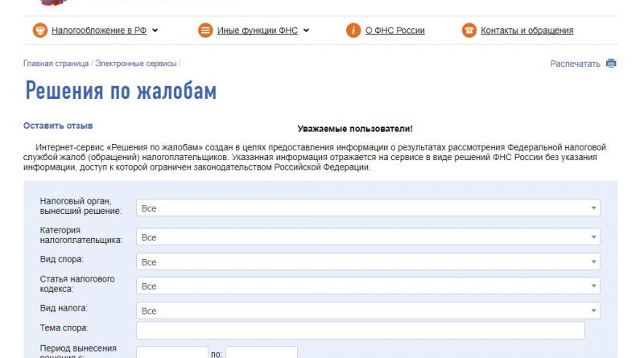
Task: Click the period end date field after по:
Action: tap(262, 352)
